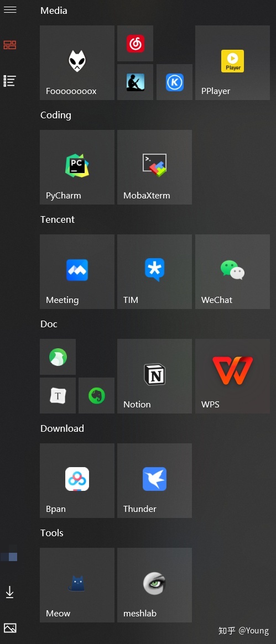The image size is (276, 644).
Task: Open the TIM tile
Action: 154,271
